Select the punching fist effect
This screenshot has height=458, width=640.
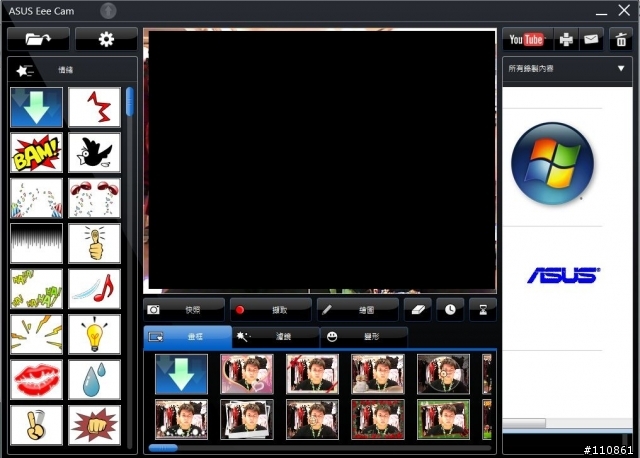point(94,425)
